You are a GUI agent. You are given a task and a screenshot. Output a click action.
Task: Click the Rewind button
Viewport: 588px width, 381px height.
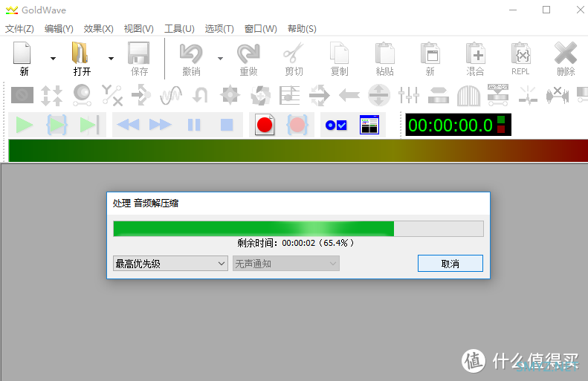click(129, 125)
